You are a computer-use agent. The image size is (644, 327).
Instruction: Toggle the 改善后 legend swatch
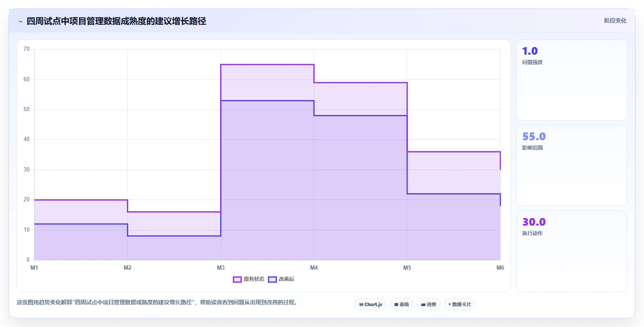point(272,280)
